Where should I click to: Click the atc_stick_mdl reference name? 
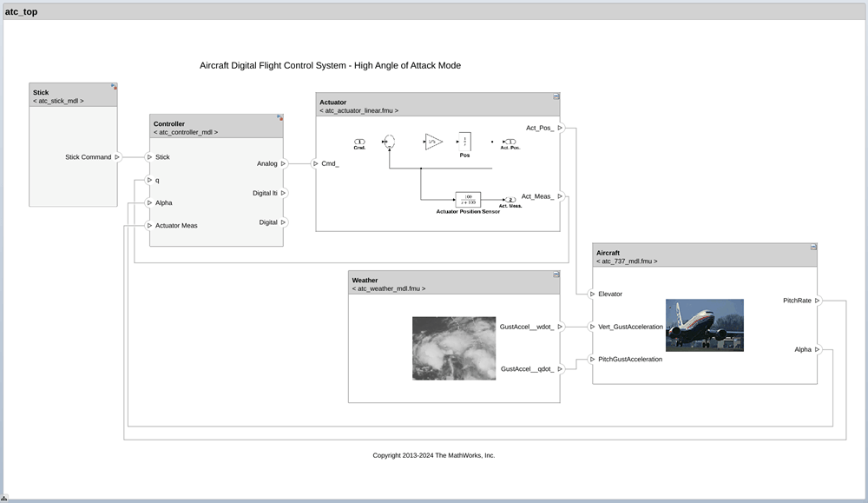pyautogui.click(x=58, y=101)
